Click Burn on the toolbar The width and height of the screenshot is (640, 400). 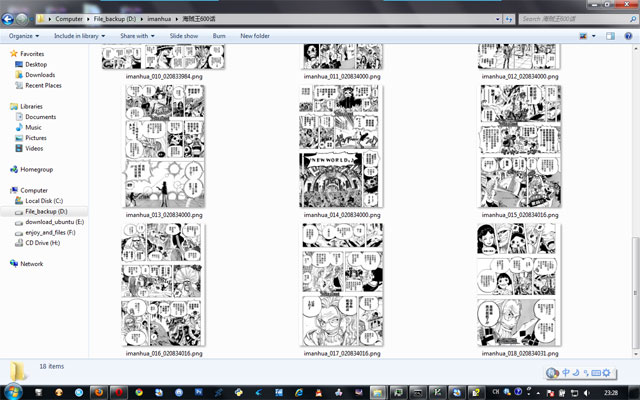click(219, 36)
